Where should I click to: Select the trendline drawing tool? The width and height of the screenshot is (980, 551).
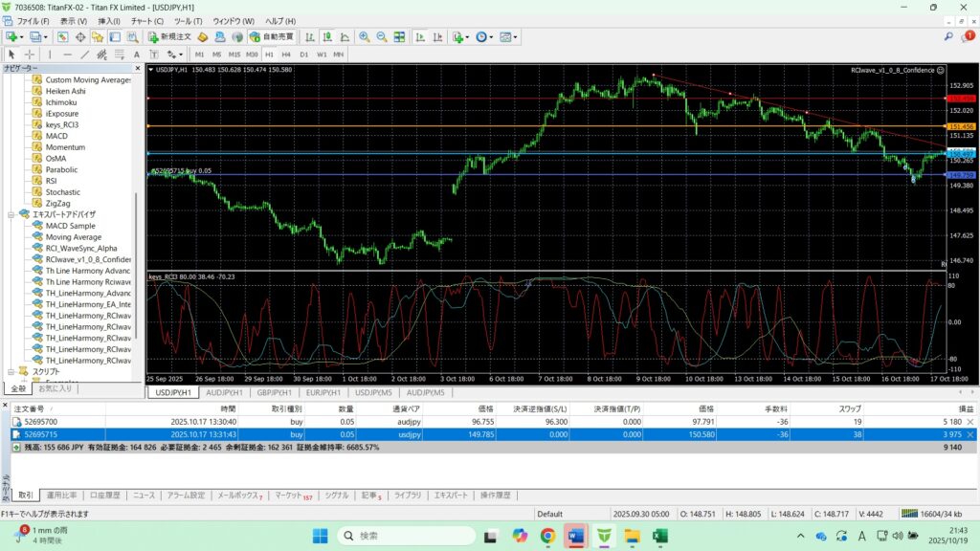(x=85, y=55)
